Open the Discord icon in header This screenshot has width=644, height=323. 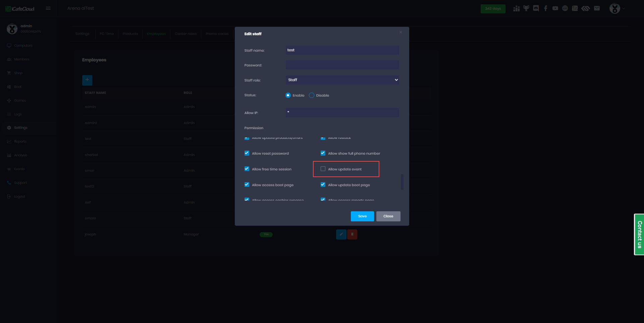pos(536,8)
